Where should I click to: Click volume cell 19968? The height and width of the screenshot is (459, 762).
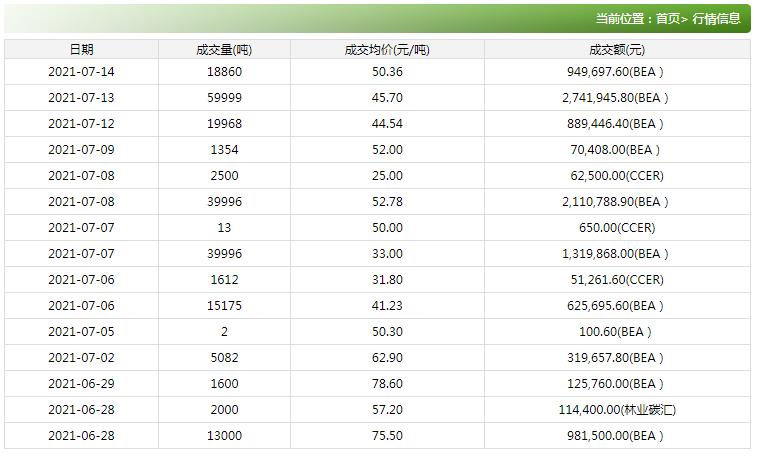tap(224, 124)
